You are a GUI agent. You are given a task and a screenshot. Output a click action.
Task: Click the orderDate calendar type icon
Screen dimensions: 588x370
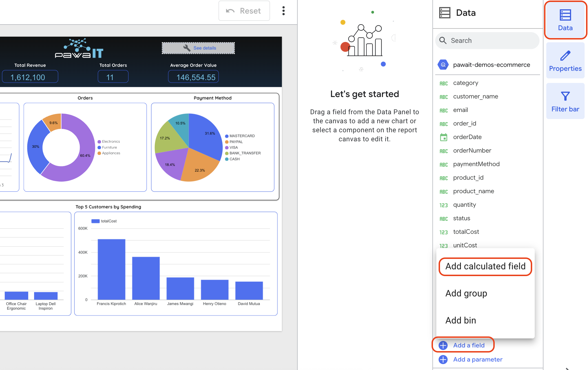point(443,137)
